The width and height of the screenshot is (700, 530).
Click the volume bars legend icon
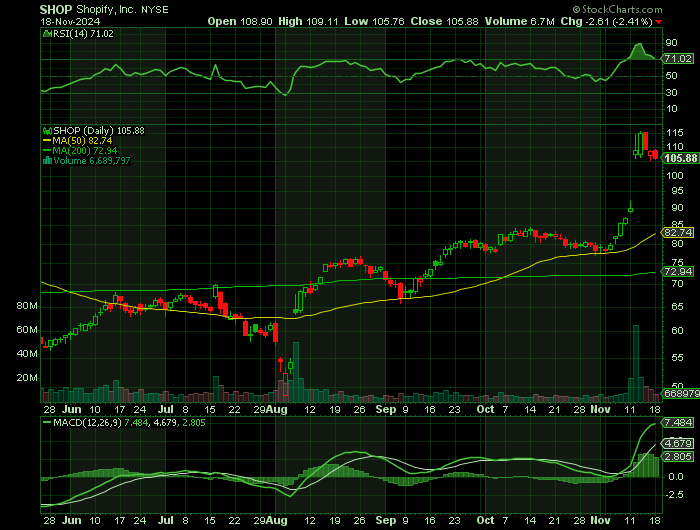(47, 160)
